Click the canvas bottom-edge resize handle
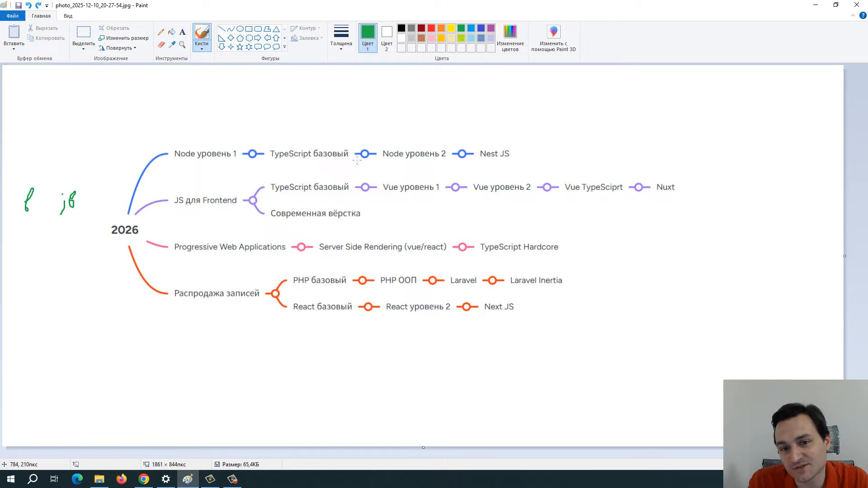The width and height of the screenshot is (868, 488). [x=423, y=448]
